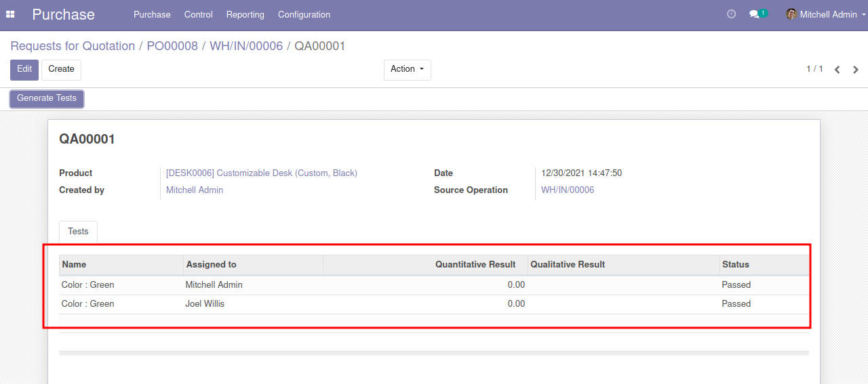Click the Create button
The image size is (868, 384).
[61, 70]
